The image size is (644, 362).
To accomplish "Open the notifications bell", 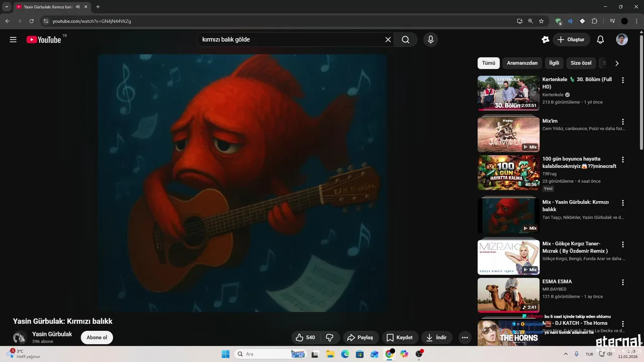I will point(600,40).
